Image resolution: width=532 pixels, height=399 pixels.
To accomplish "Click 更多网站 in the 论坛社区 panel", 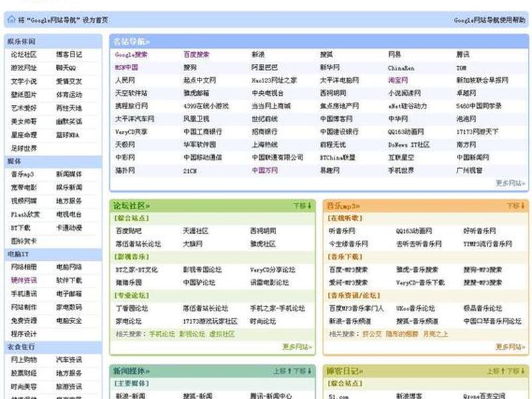I will [297, 346].
